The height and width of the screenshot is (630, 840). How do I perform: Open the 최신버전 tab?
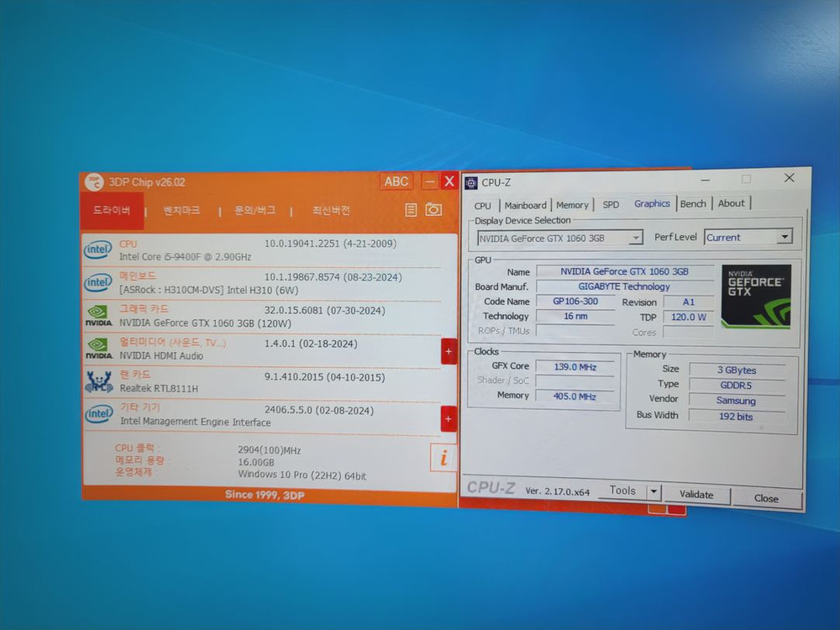[x=331, y=211]
